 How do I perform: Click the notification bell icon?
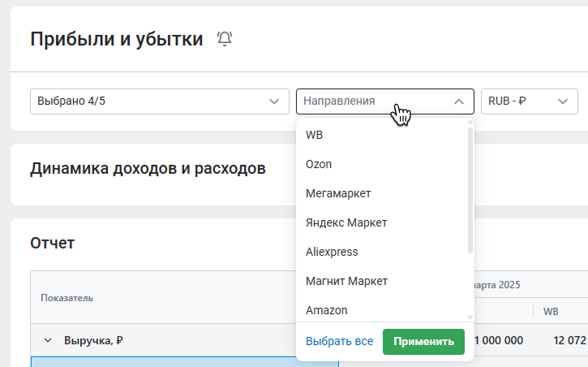225,39
